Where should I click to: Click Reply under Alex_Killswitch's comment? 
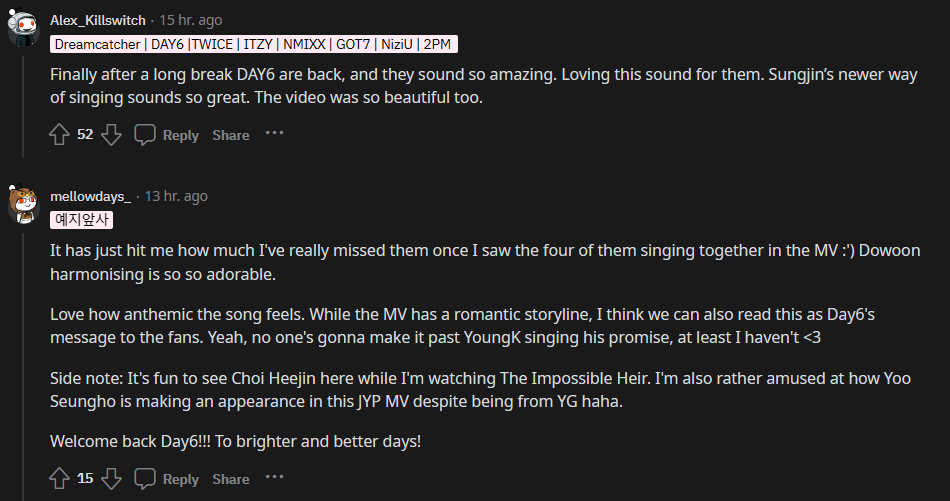tap(180, 135)
